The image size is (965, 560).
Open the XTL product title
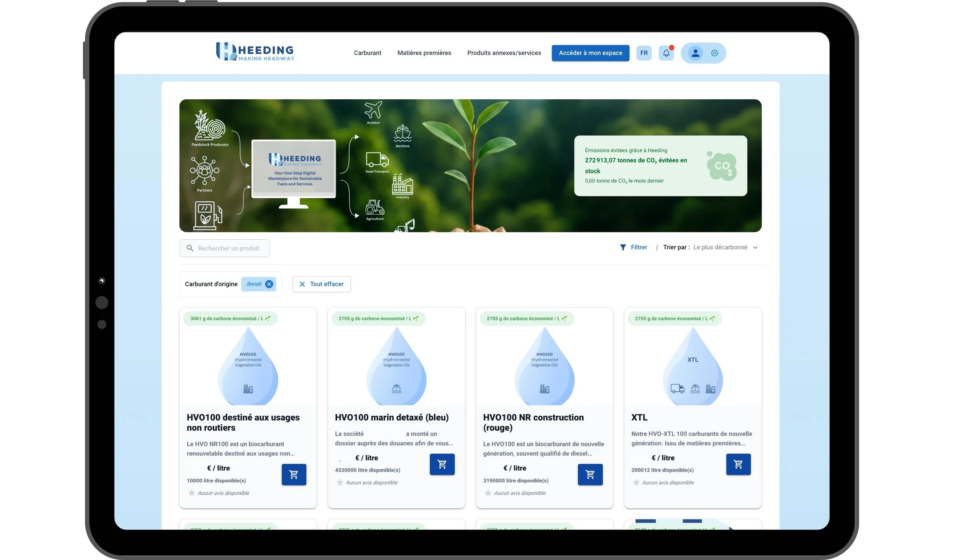(639, 417)
